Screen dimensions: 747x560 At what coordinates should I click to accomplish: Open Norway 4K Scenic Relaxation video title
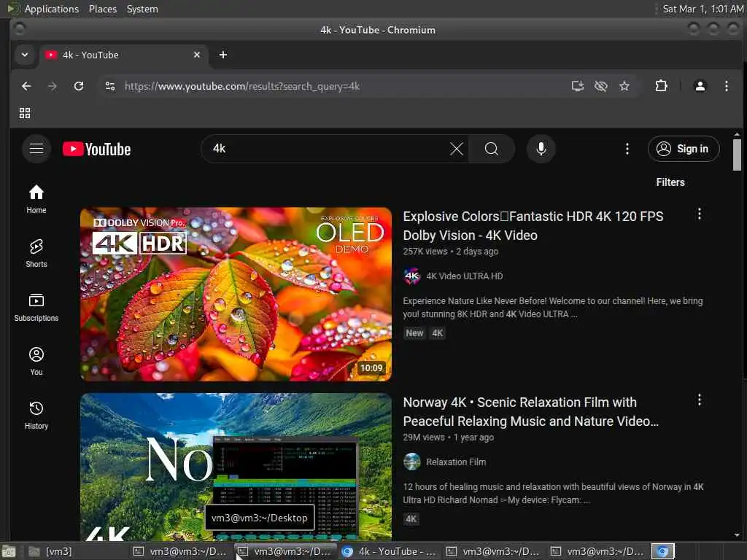click(x=530, y=412)
